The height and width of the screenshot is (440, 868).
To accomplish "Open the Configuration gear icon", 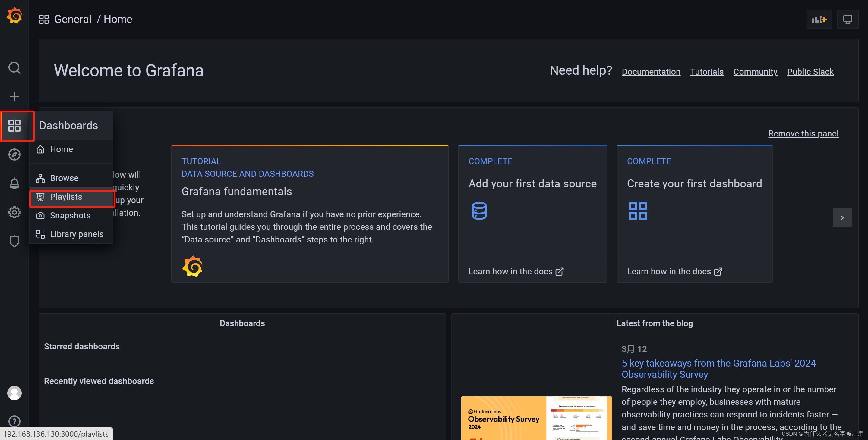I will 14,212.
